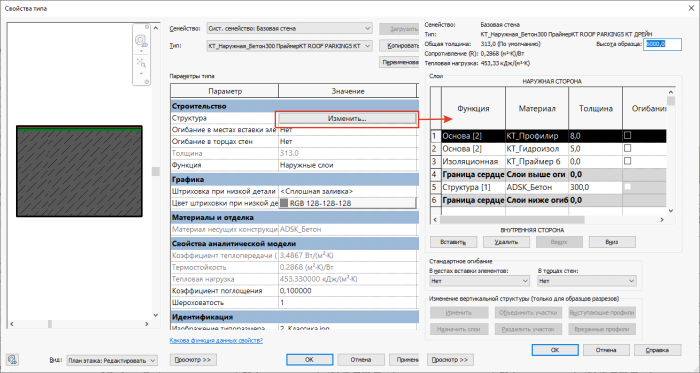Expand the 2D steering wheel options arrow

point(141,51)
